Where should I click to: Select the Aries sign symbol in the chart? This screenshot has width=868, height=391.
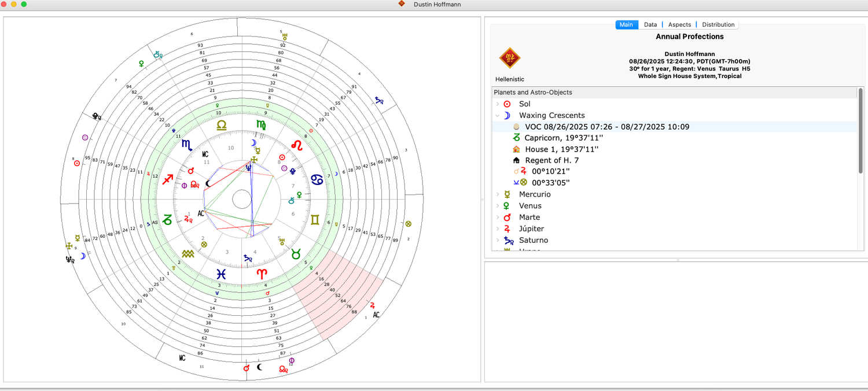[262, 272]
